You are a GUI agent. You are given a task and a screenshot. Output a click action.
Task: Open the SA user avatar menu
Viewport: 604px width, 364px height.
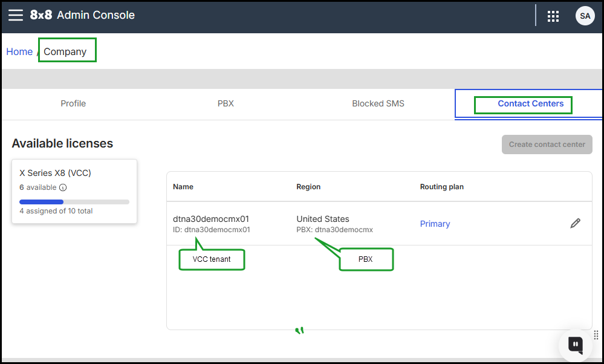(585, 16)
